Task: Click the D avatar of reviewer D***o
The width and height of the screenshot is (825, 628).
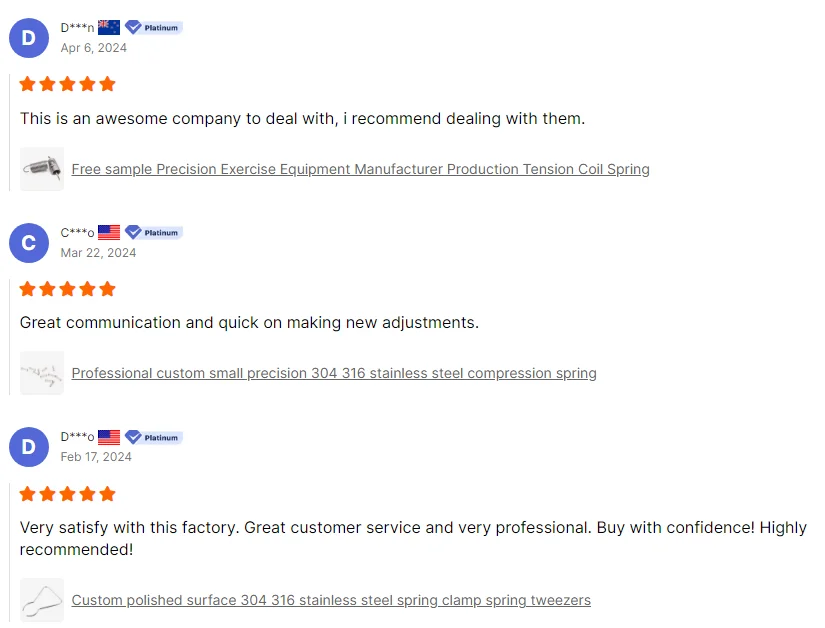Action: [28, 447]
